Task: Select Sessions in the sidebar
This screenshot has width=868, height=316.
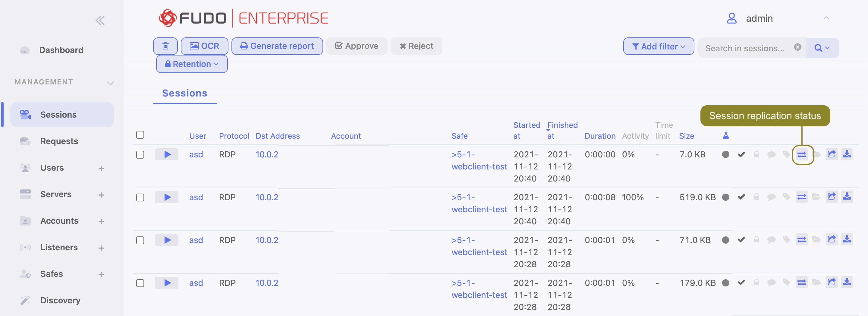Action: click(62, 115)
